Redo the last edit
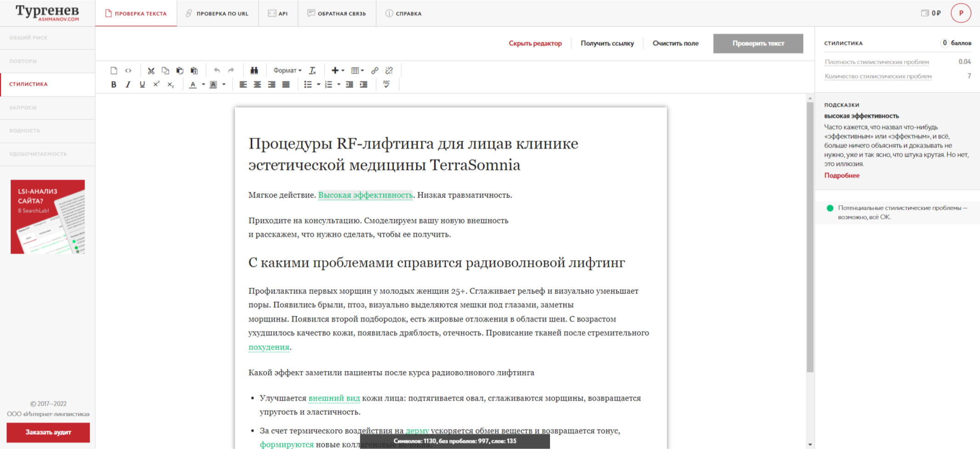The image size is (980, 449). [231, 70]
